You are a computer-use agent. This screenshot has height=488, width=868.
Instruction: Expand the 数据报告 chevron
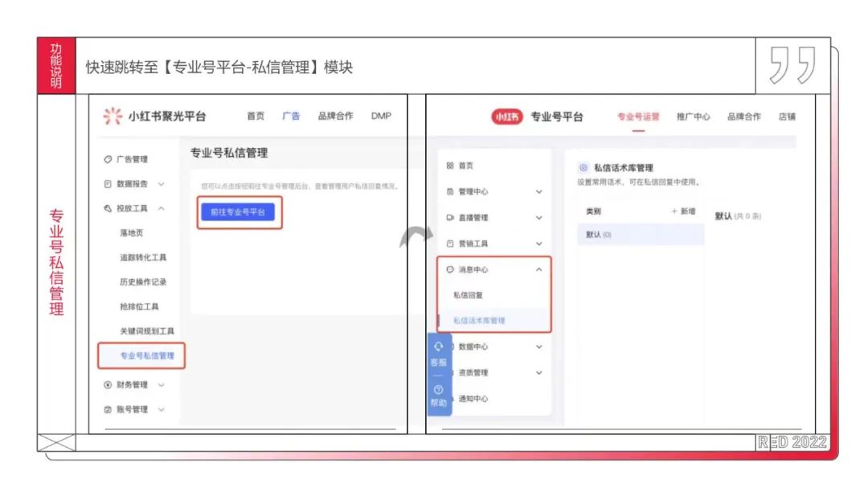161,184
